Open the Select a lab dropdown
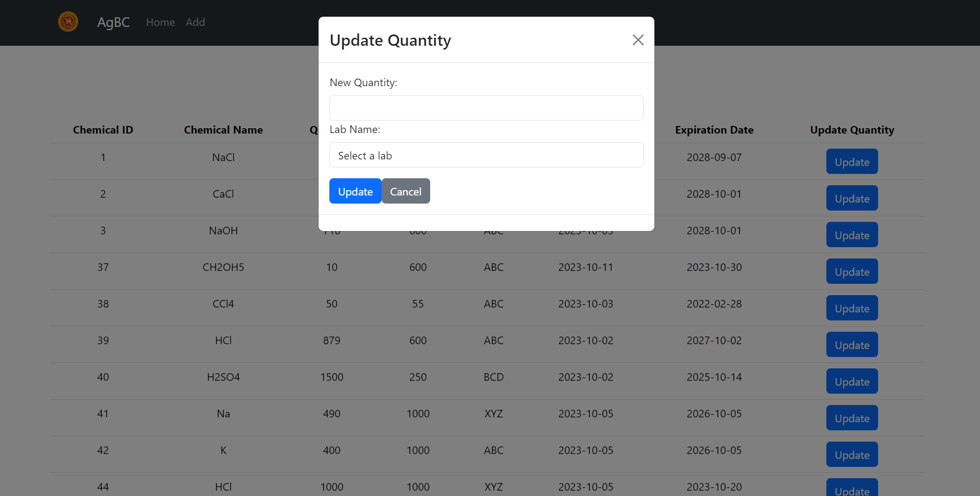The height and width of the screenshot is (496, 980). [486, 155]
